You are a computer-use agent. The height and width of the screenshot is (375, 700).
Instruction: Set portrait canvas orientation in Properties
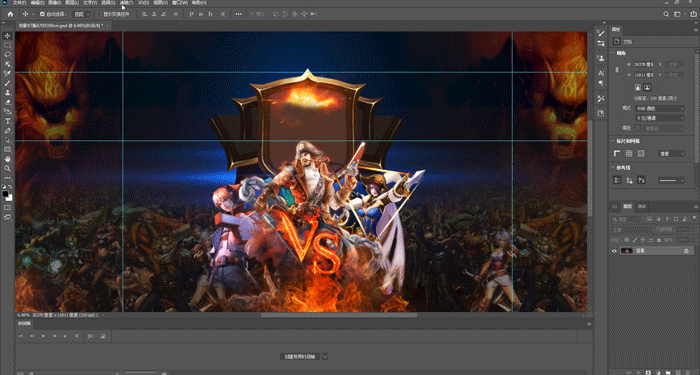[x=638, y=88]
